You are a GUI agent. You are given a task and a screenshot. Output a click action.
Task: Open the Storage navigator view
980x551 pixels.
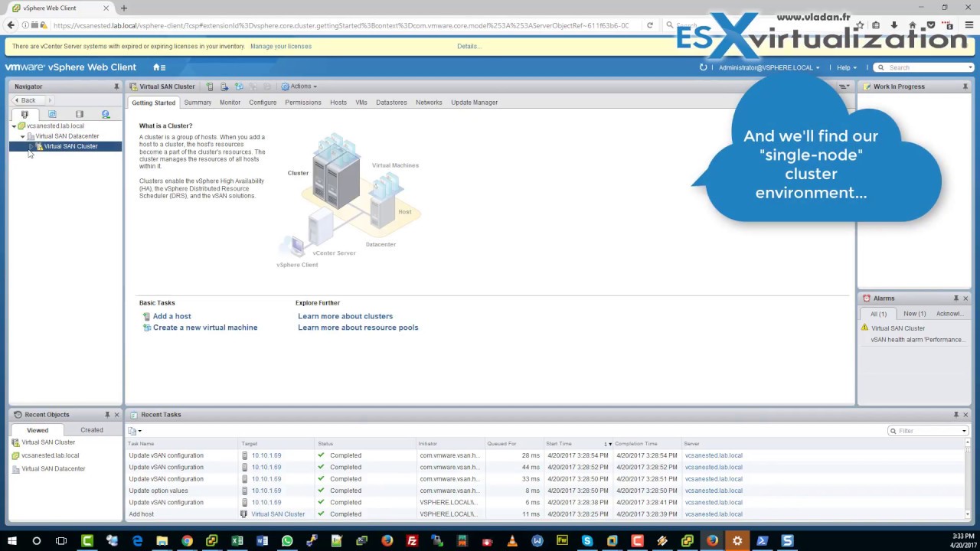[79, 114]
